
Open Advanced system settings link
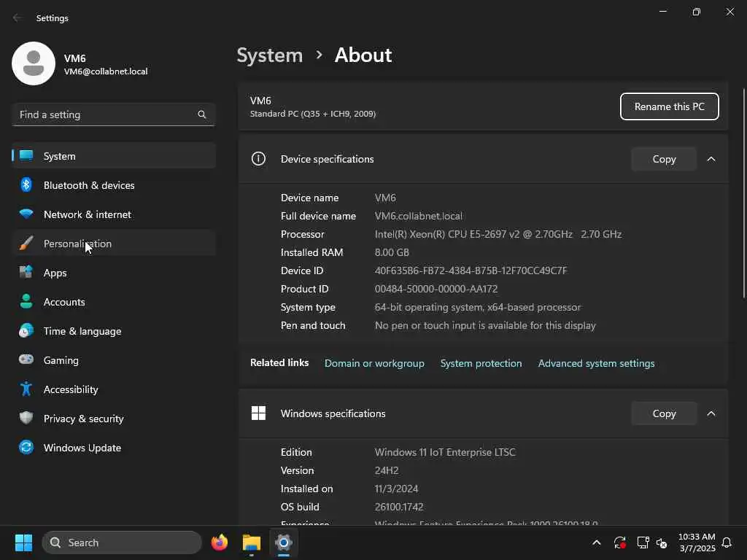point(596,363)
